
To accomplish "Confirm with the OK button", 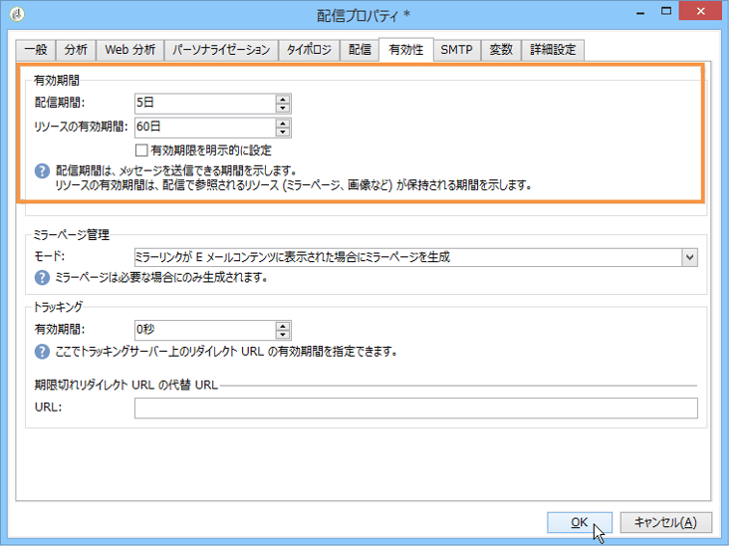I will 580,523.
